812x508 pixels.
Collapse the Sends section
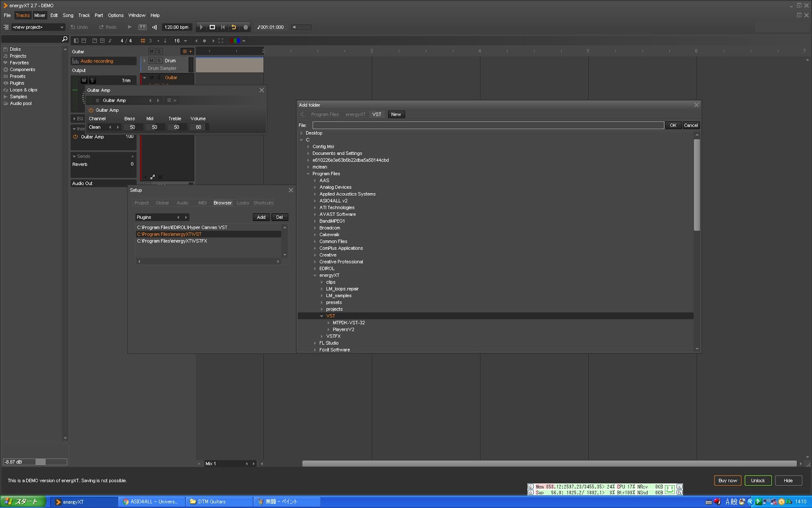74,156
